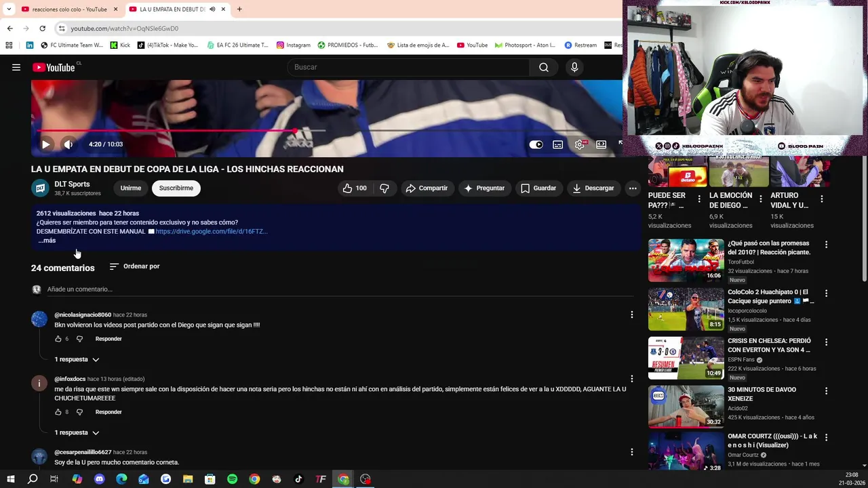Dislike nicolasignacio8060's comment
Screen dimensions: 868x488
pyautogui.click(x=79, y=339)
